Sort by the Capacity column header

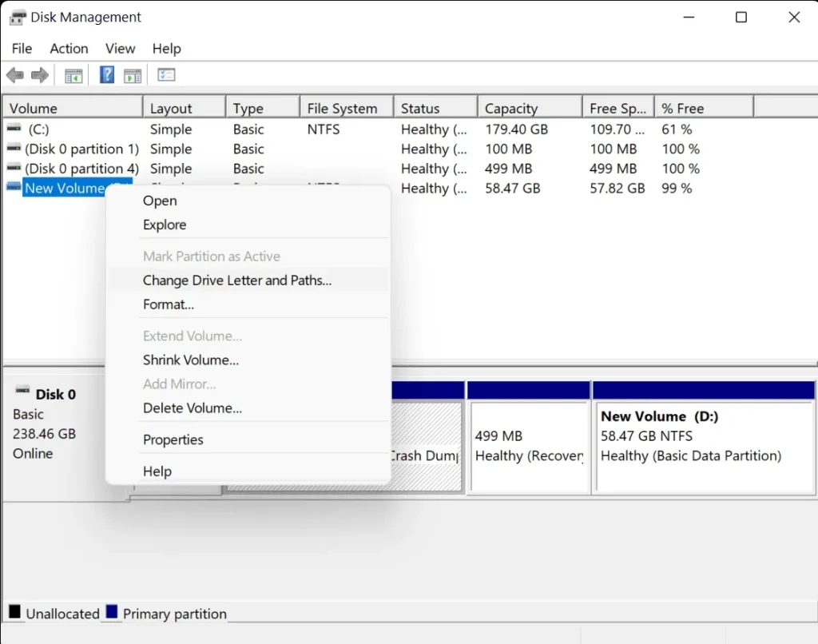tap(530, 108)
